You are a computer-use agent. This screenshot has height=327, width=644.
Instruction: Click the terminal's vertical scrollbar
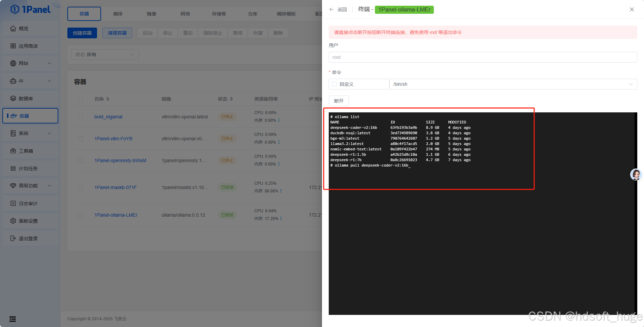coord(636,213)
